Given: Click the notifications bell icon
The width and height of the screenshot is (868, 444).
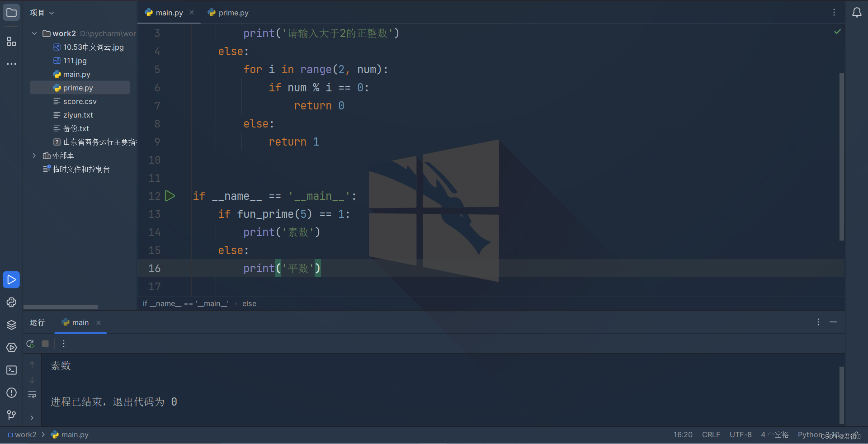Looking at the screenshot, I should tap(857, 12).
